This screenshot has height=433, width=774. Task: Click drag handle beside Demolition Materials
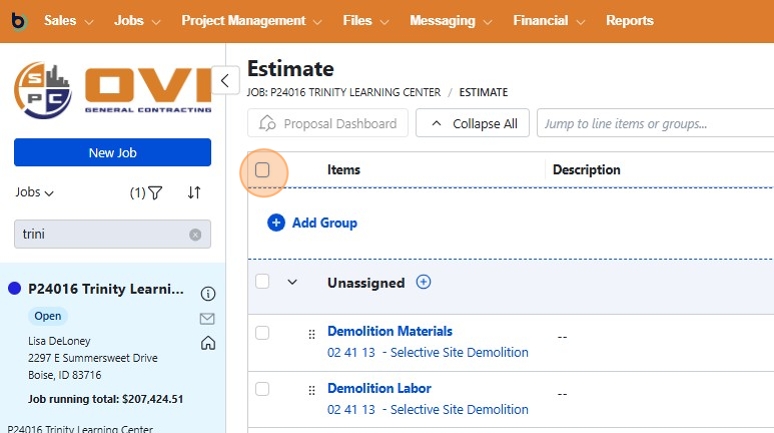coord(311,334)
